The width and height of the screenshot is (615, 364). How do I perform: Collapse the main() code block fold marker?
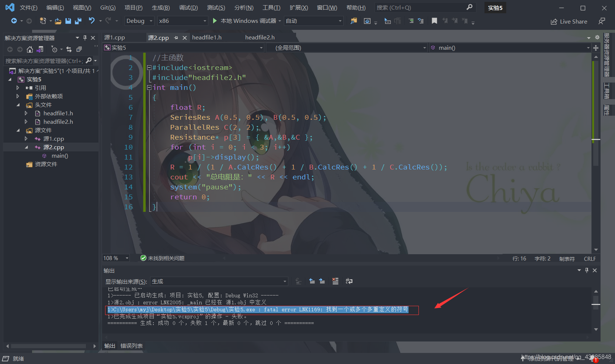click(149, 88)
